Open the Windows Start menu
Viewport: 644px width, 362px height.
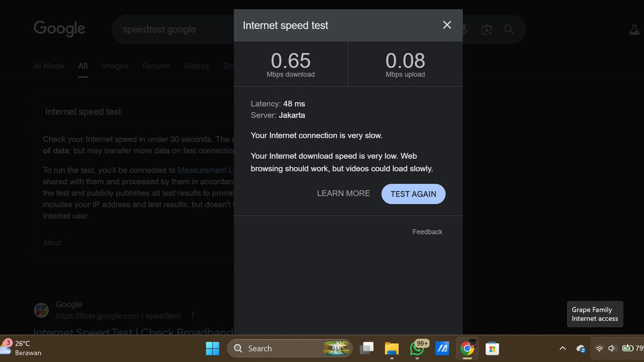point(213,349)
